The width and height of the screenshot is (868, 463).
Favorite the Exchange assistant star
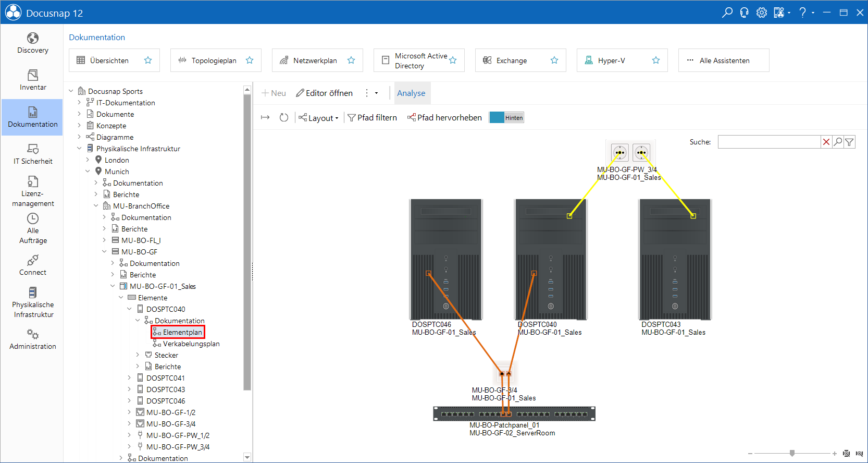coord(554,60)
